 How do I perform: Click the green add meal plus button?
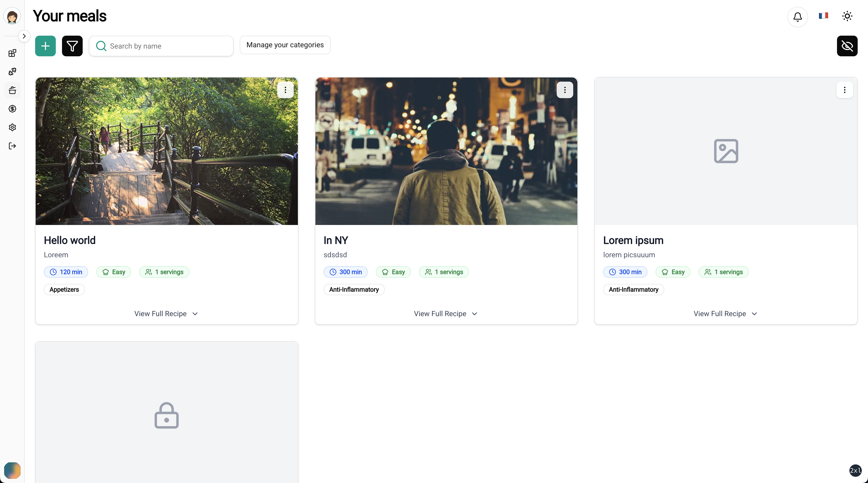point(45,46)
